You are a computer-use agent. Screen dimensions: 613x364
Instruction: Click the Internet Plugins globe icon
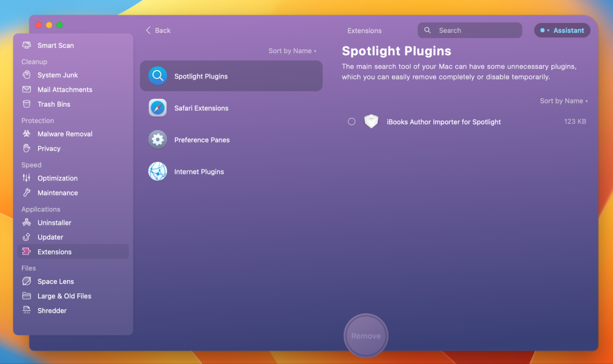pos(158,171)
